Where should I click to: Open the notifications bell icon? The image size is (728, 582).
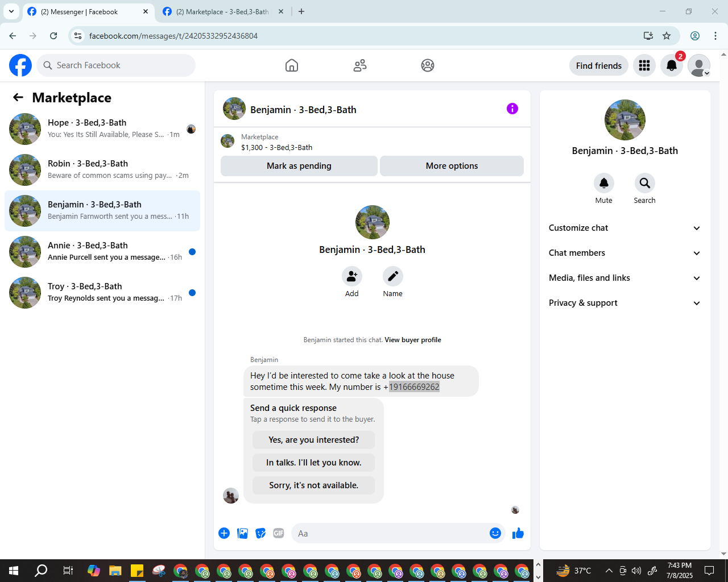pyautogui.click(x=672, y=65)
